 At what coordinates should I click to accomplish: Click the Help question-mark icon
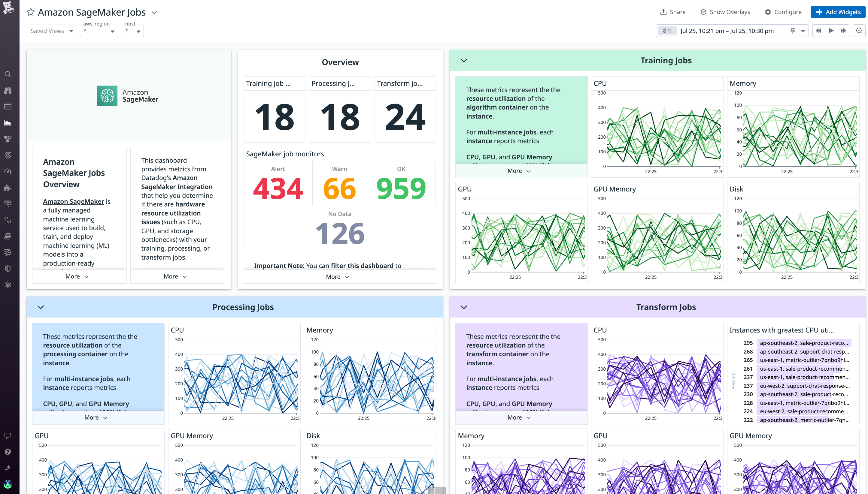pos(8,452)
